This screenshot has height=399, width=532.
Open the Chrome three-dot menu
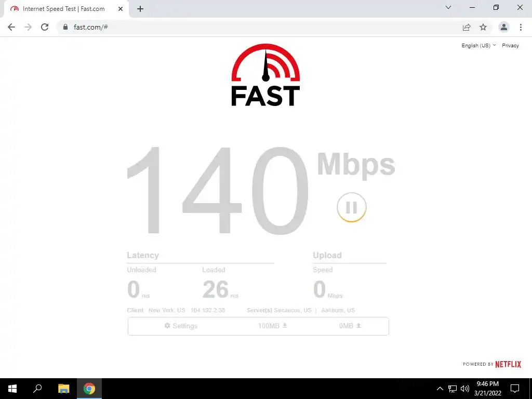coord(521,27)
